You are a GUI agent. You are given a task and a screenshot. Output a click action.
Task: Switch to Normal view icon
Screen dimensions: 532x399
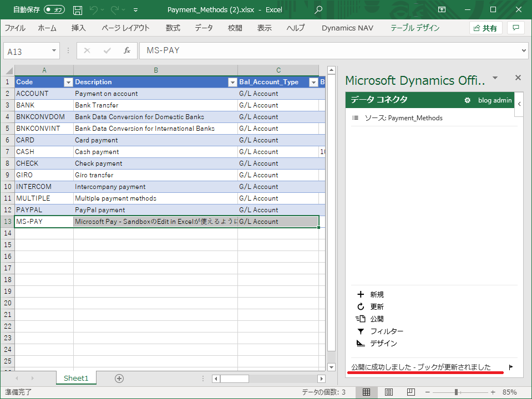point(367,392)
